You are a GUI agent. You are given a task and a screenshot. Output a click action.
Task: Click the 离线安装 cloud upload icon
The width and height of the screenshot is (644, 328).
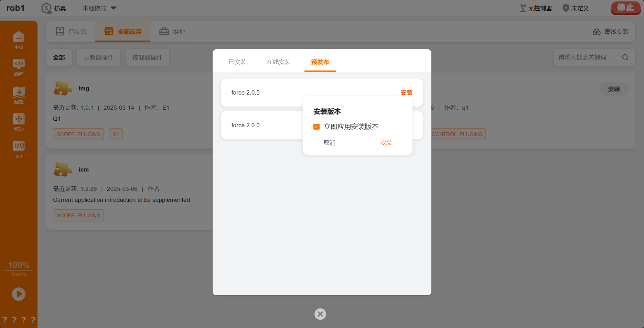597,32
